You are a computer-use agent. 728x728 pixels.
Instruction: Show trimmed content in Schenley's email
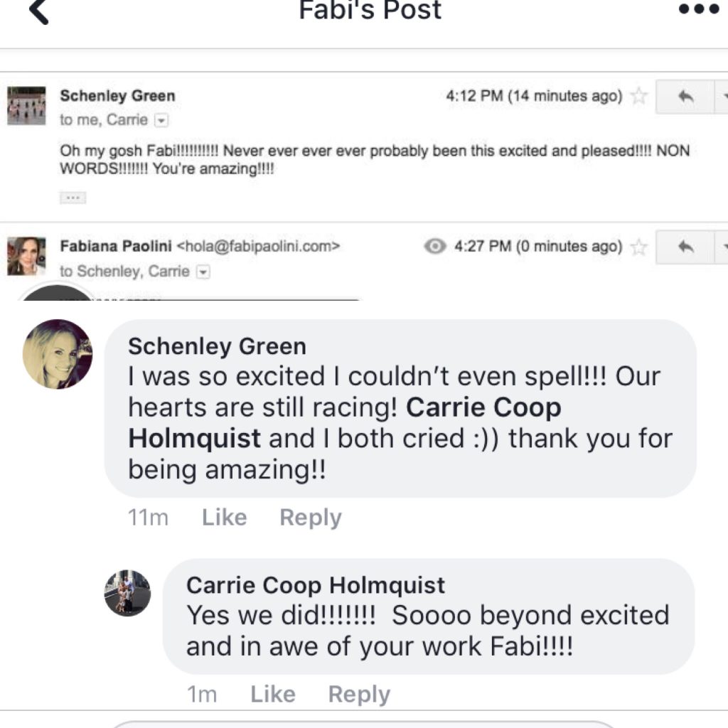coord(73,198)
